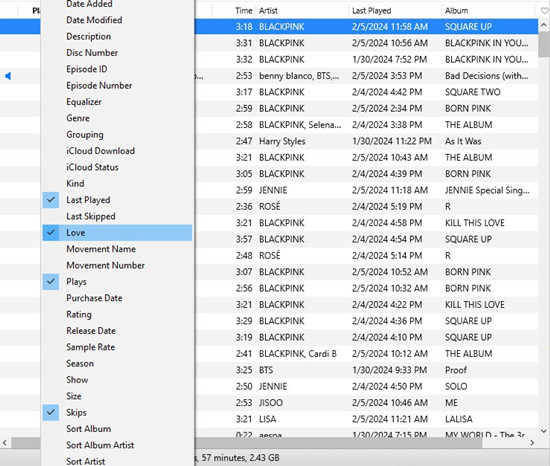Image resolution: width=550 pixels, height=466 pixels.
Task: Enable the Equalizer column
Action: click(117, 102)
